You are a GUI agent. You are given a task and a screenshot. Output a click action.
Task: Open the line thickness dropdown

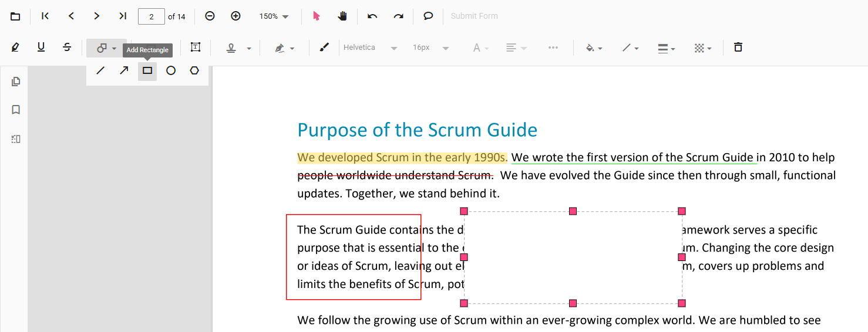[667, 48]
